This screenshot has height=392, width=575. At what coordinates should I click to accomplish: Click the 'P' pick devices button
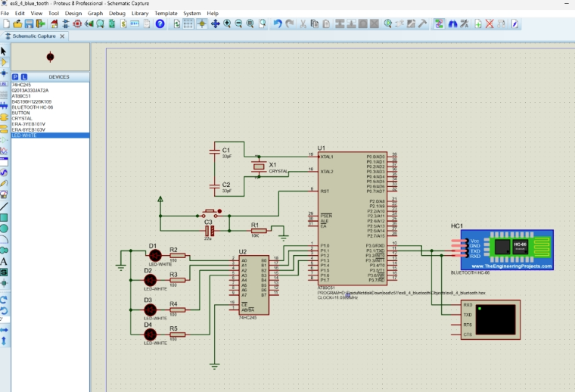point(15,76)
